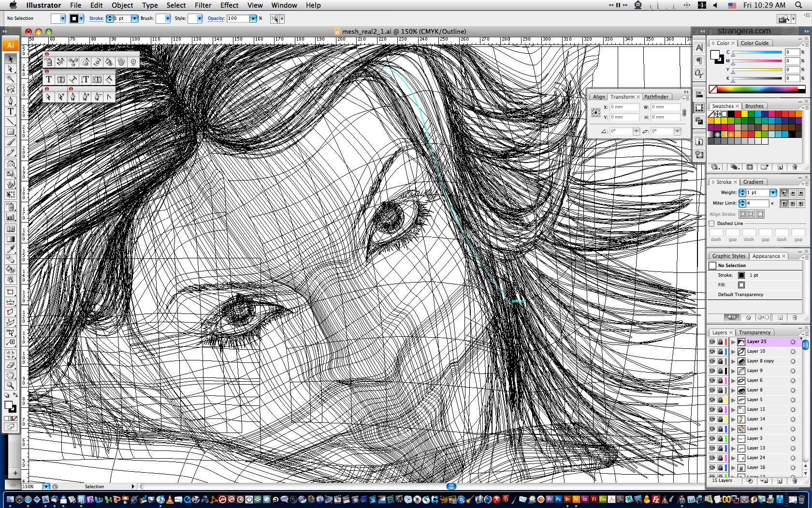The width and height of the screenshot is (812, 508).
Task: Pick the Magic Wand tool
Action: [10, 79]
